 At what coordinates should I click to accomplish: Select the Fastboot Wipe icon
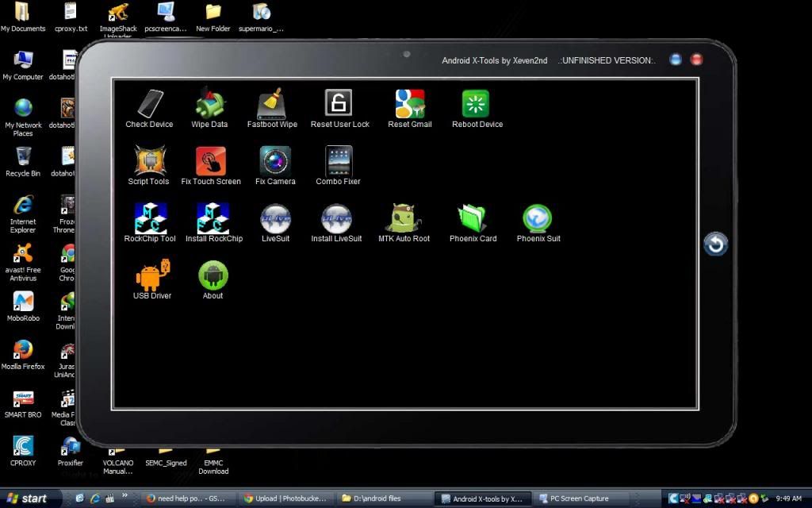271,105
